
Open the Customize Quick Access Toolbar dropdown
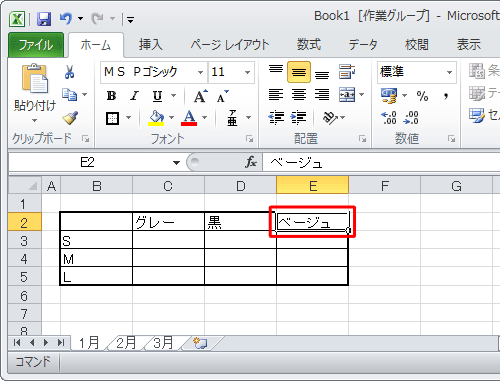point(130,20)
